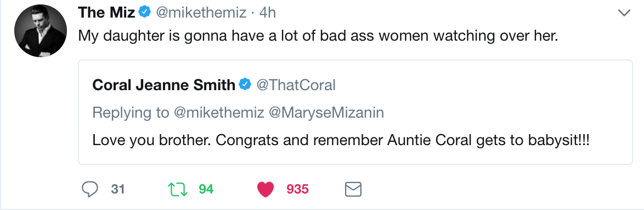Visit the @ThatCoral handle

pos(296,85)
